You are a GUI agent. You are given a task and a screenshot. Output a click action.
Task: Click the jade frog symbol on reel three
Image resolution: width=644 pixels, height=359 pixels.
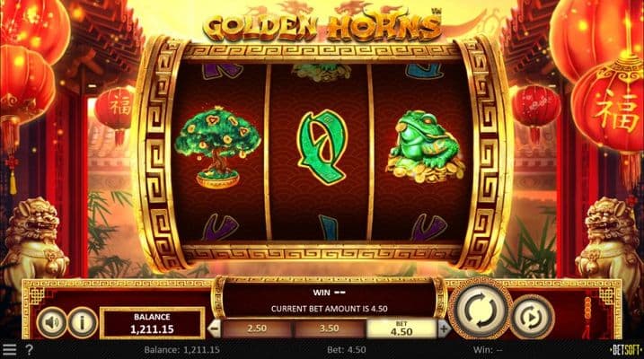[426, 146]
